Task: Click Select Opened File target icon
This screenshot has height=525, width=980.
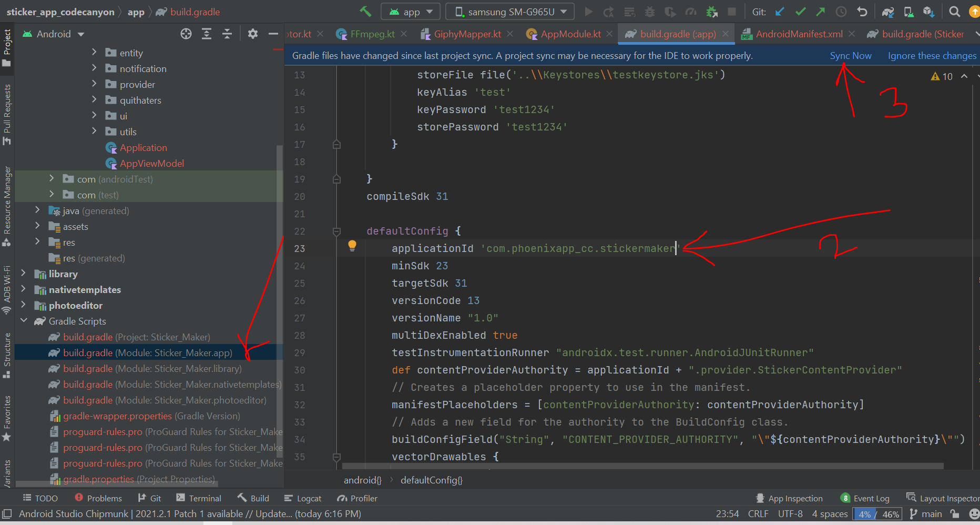Action: (186, 34)
